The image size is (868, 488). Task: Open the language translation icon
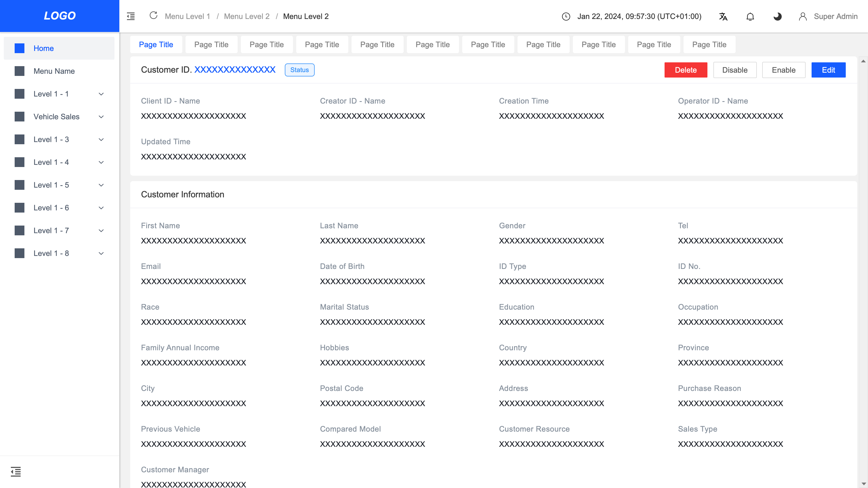(x=723, y=17)
